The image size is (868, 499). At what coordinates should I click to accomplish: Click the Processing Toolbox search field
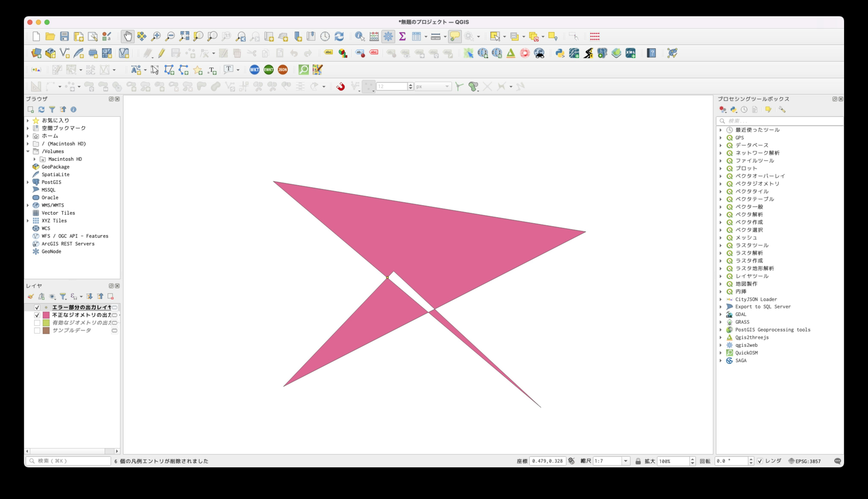(780, 121)
